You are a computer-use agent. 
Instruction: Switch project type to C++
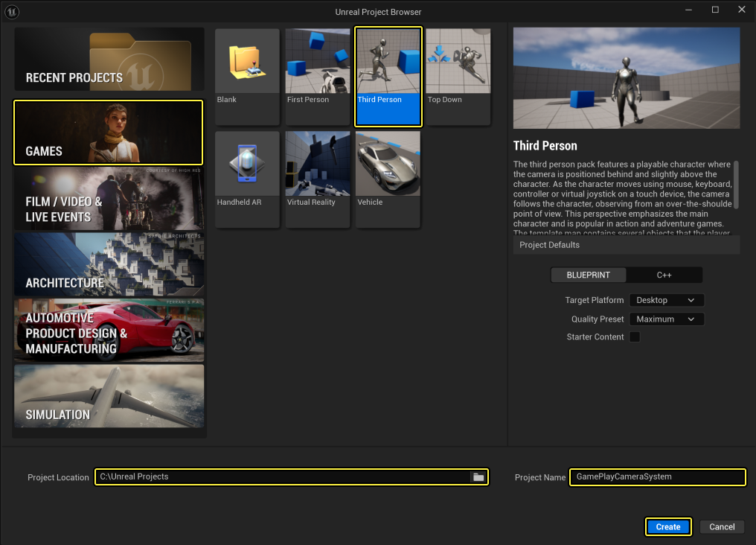click(664, 275)
